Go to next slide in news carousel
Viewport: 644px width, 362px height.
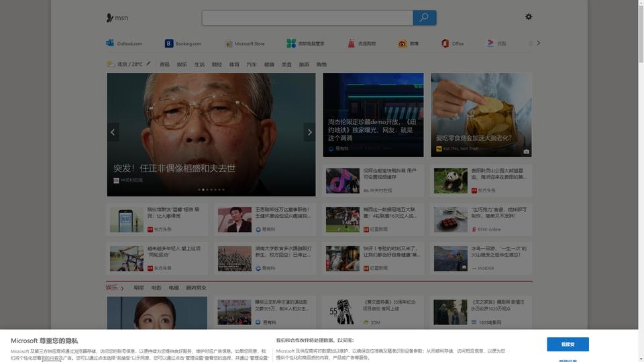tap(310, 132)
